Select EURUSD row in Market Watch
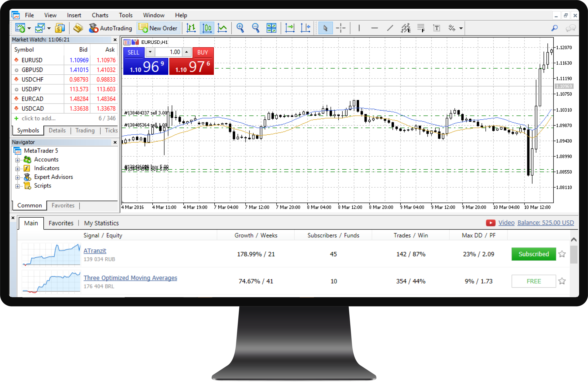The height and width of the screenshot is (382, 588). [x=65, y=60]
